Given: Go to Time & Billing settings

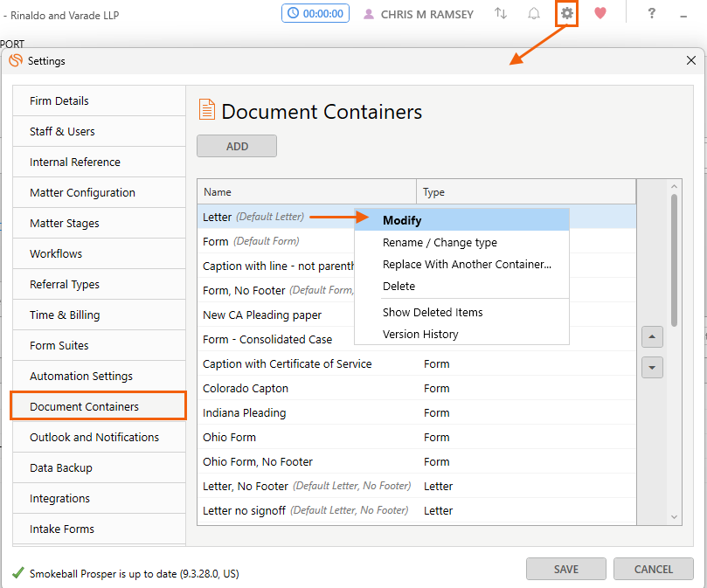Looking at the screenshot, I should tap(100, 315).
